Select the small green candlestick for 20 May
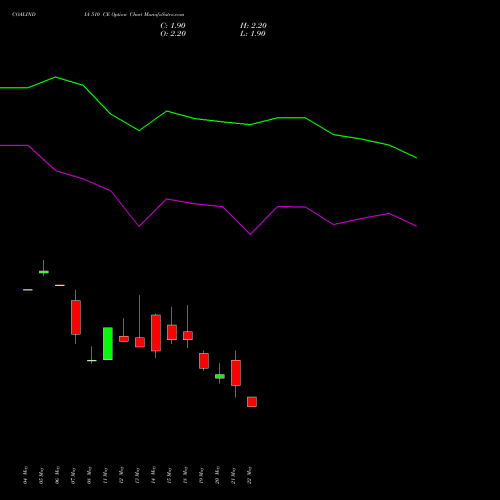The image size is (500, 500). click(x=220, y=376)
